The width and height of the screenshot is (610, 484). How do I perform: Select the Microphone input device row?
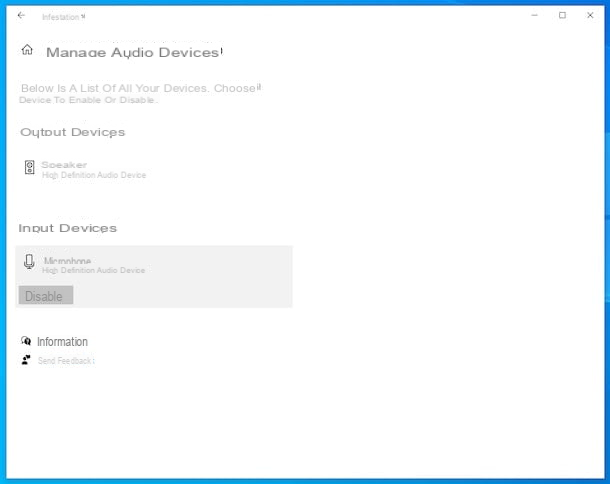(x=154, y=277)
